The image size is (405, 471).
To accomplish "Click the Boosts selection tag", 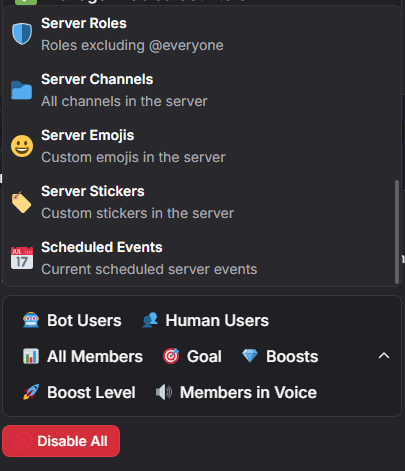I will click(280, 356).
